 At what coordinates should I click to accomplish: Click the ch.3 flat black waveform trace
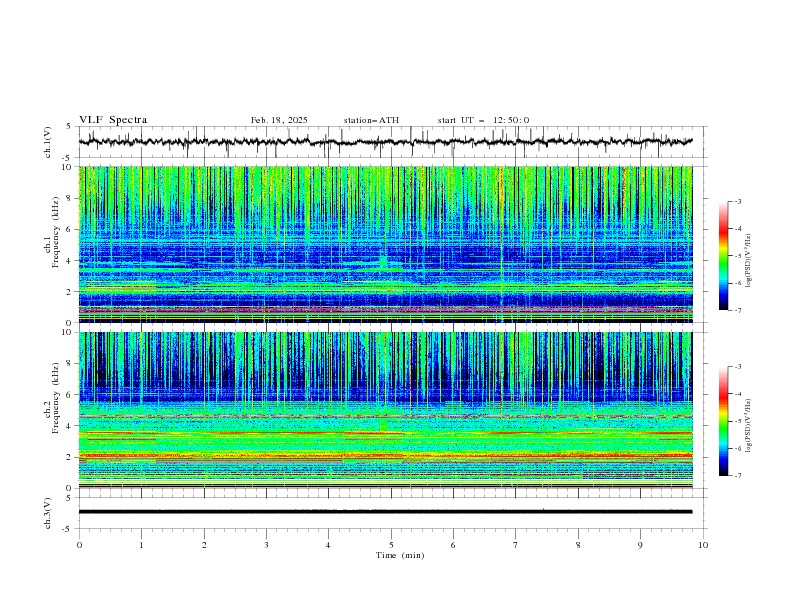click(x=386, y=512)
